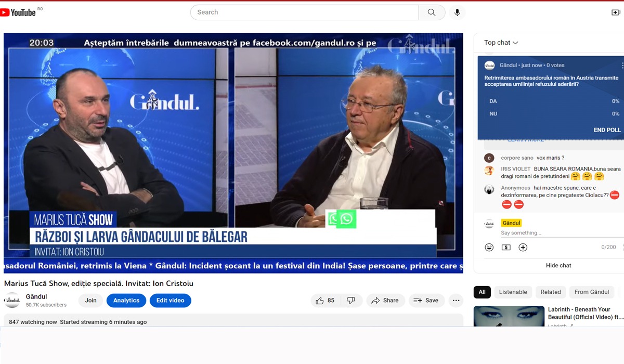Click the Gândul author badge in chat input

coord(511,223)
